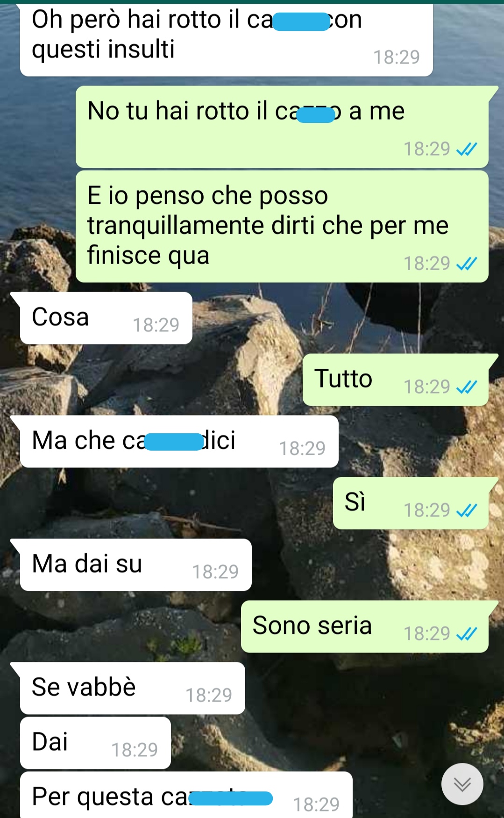
Task: Tap the scroll-to-bottom double chevron button
Action: pos(462,784)
